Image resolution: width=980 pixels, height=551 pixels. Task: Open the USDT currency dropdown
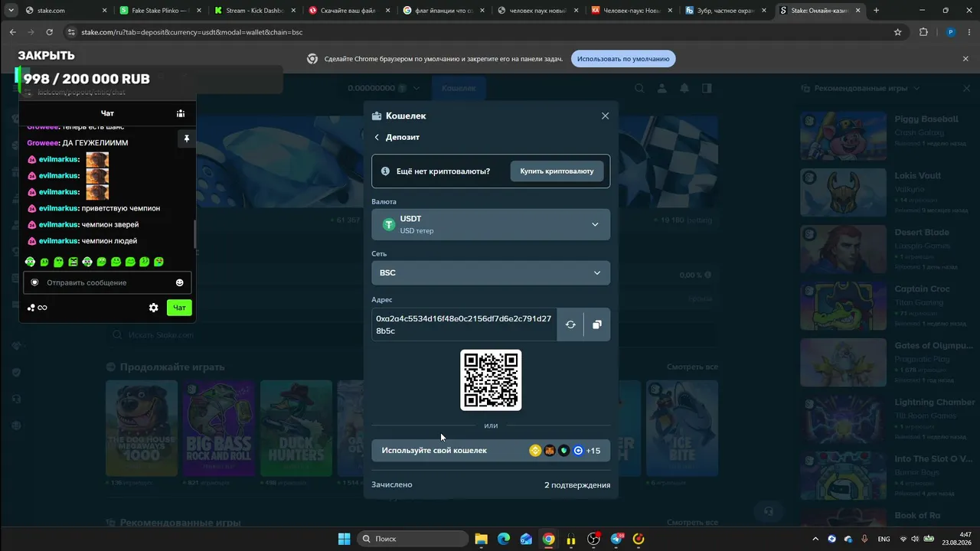[x=491, y=224]
